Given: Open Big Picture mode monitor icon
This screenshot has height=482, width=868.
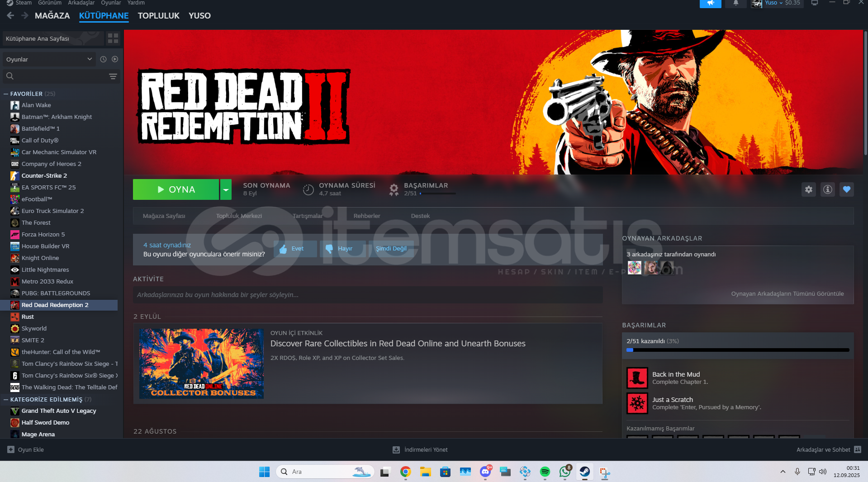Looking at the screenshot, I should (815, 3).
